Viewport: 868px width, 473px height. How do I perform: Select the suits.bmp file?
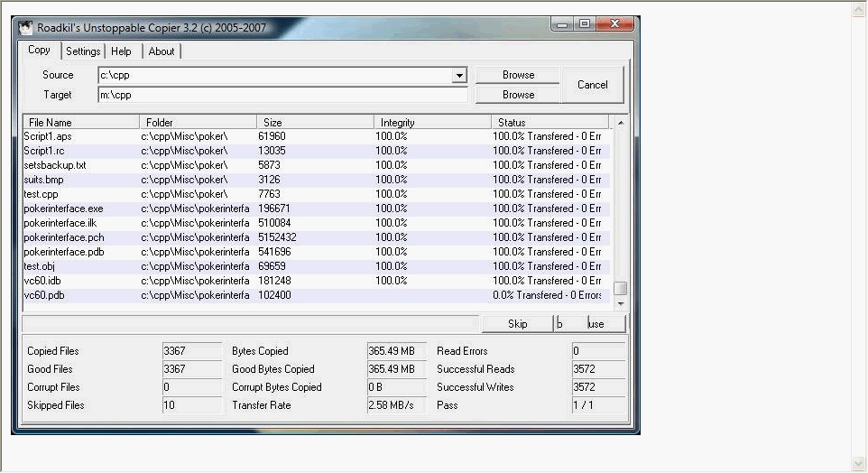tap(317, 180)
